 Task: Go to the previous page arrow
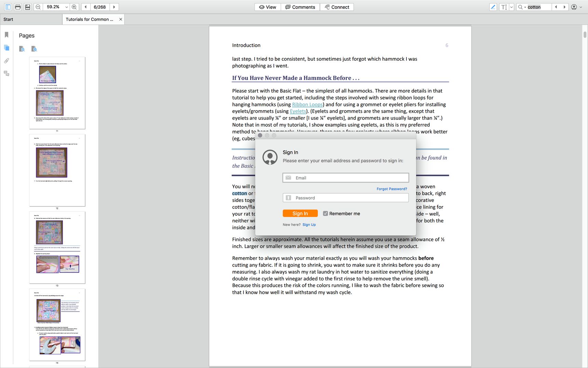(85, 7)
